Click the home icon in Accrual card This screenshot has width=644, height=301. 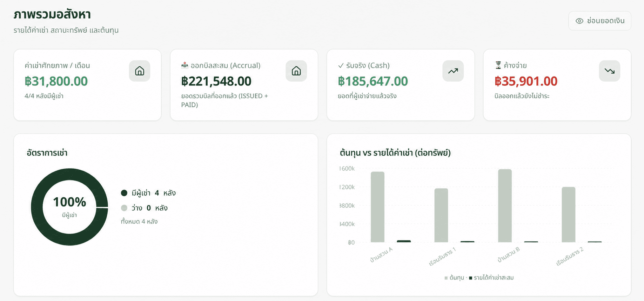[x=296, y=71]
